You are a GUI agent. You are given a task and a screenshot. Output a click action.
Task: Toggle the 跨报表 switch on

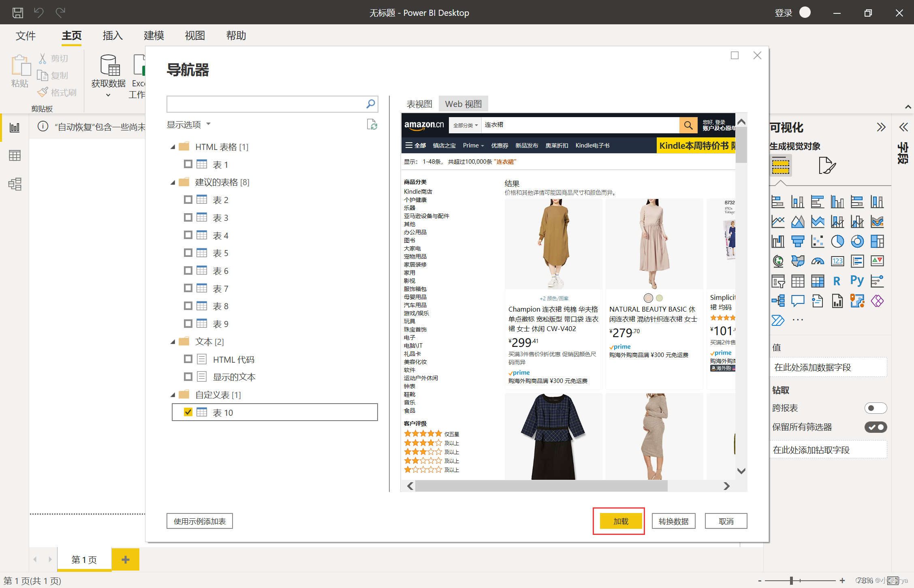click(x=875, y=408)
